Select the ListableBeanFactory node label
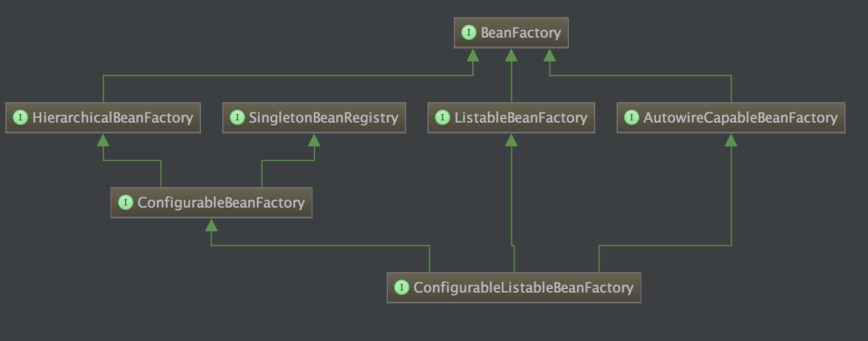Image resolution: width=868 pixels, height=341 pixels. pos(520,118)
